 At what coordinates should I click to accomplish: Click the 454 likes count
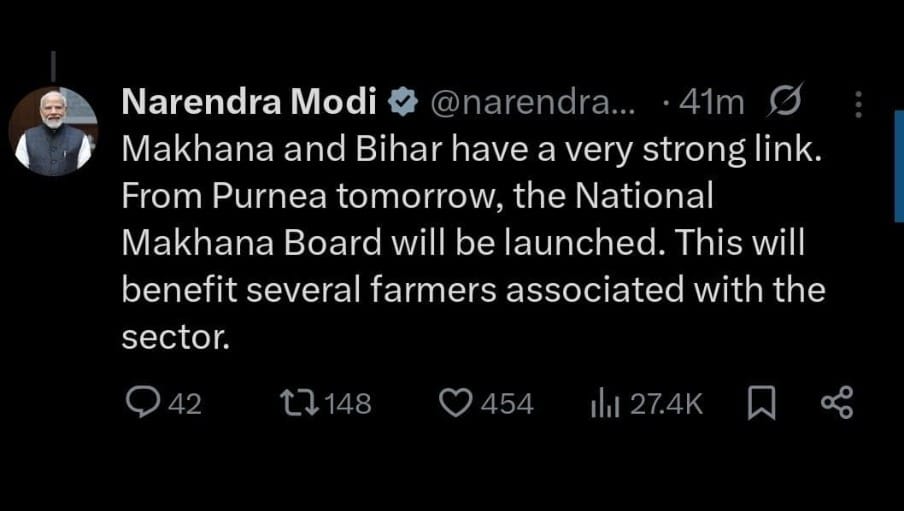(x=506, y=404)
